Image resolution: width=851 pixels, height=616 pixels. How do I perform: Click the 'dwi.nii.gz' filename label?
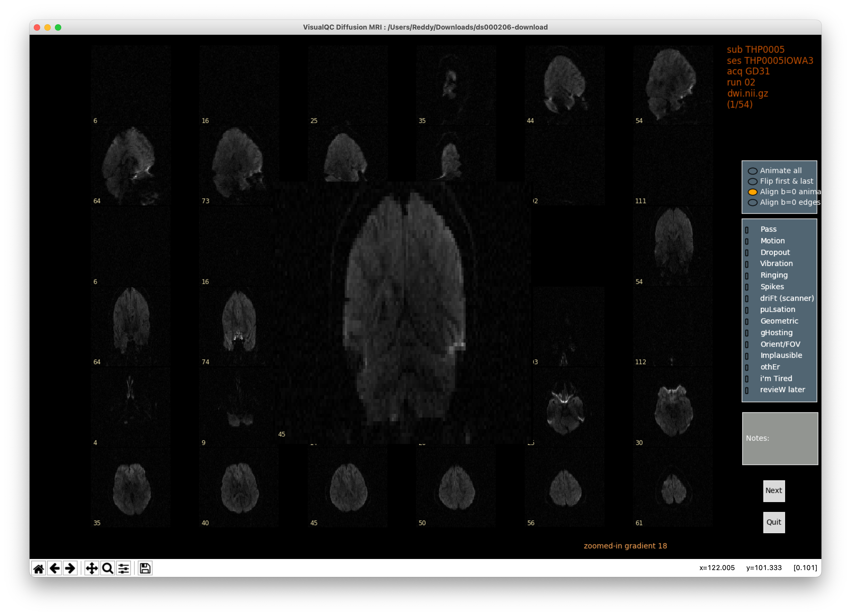click(748, 93)
